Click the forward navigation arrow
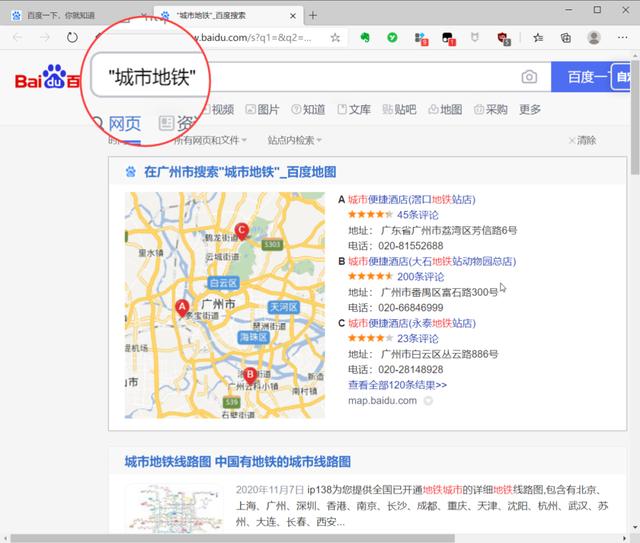This screenshot has height=543, width=640. tap(45, 38)
